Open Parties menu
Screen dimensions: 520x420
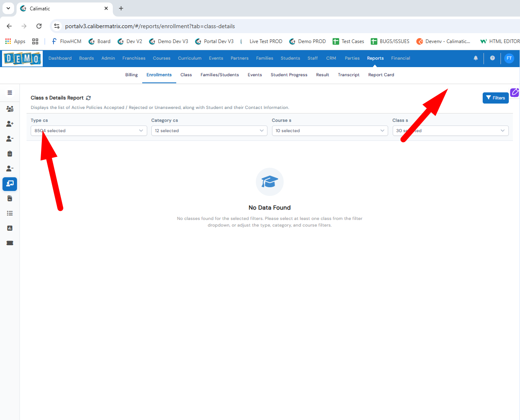click(352, 58)
